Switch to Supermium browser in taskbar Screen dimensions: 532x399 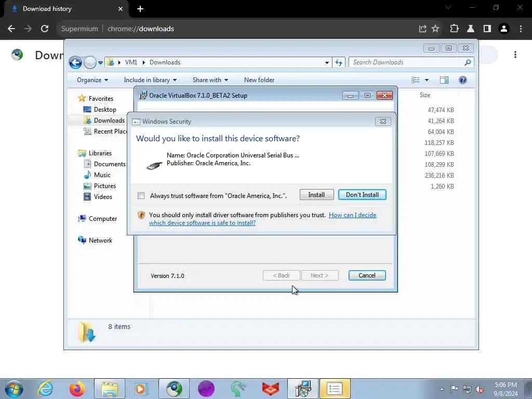tap(174, 389)
